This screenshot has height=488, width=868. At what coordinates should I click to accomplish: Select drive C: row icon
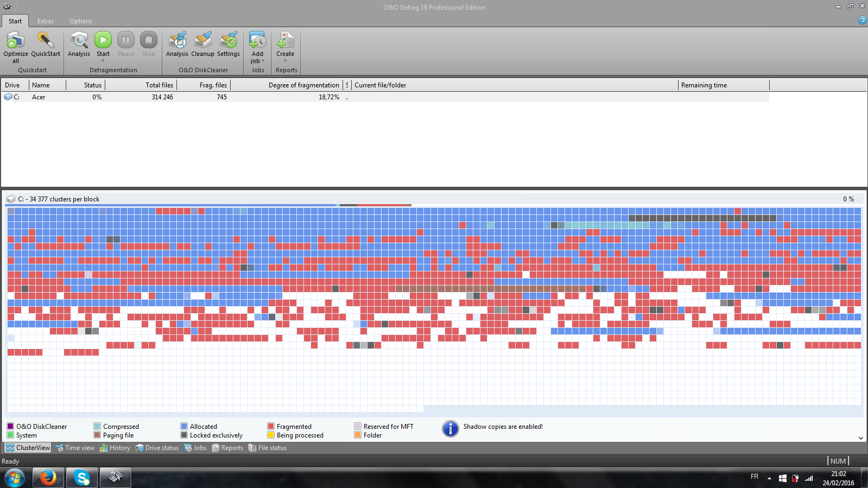pos(8,97)
